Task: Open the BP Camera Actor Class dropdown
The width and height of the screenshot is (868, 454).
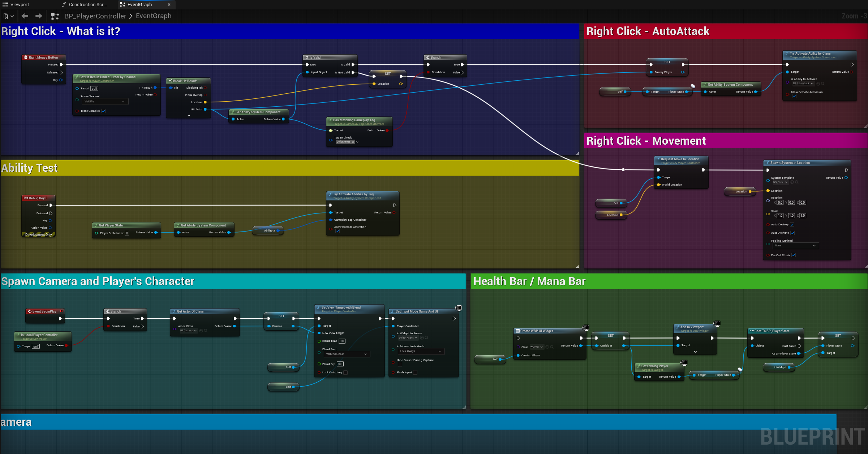Action: [188, 331]
